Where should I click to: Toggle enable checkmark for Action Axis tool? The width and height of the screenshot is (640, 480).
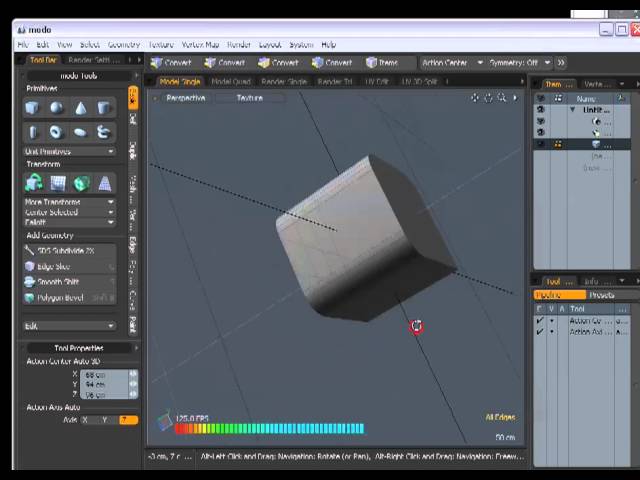tap(540, 332)
